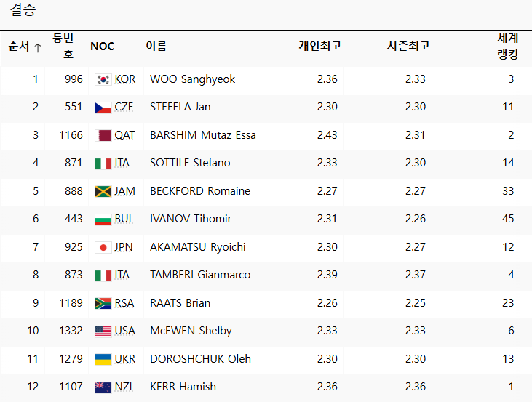
Task: Click the South Korea flag icon
Action: click(103, 79)
